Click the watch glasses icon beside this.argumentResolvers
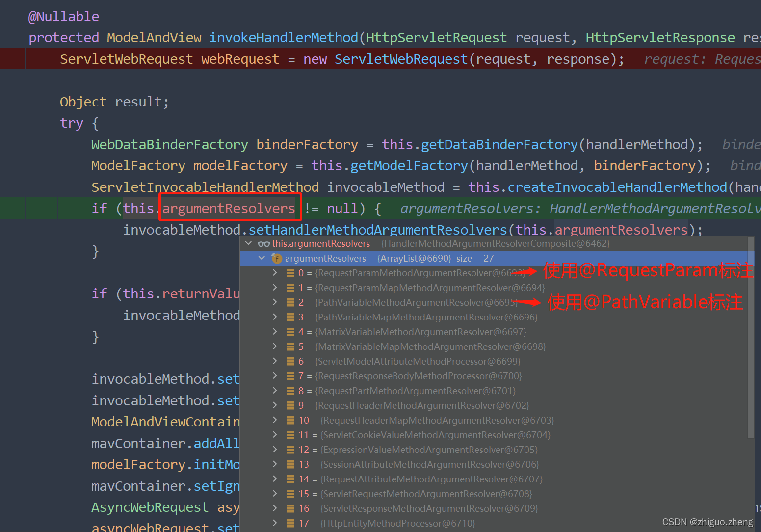Image resolution: width=761 pixels, height=532 pixels. coord(264,244)
